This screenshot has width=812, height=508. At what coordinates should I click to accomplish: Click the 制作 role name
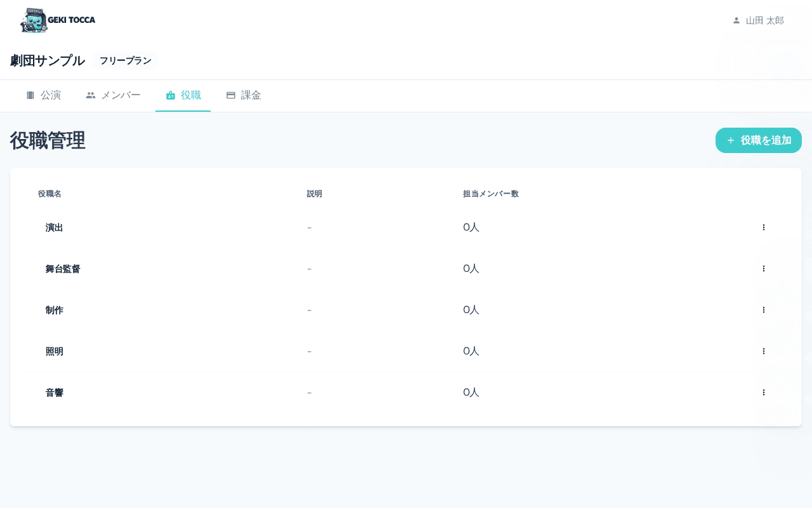point(55,310)
